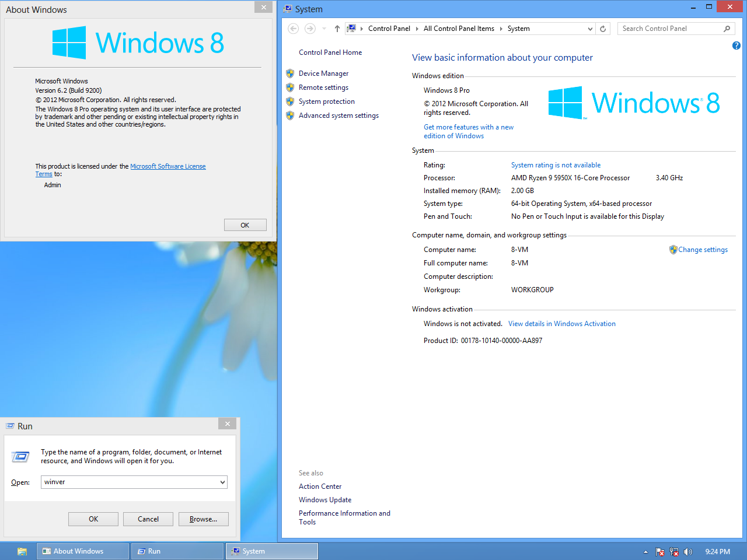Click WORKGROUP value text
The image size is (747, 560).
point(532,290)
